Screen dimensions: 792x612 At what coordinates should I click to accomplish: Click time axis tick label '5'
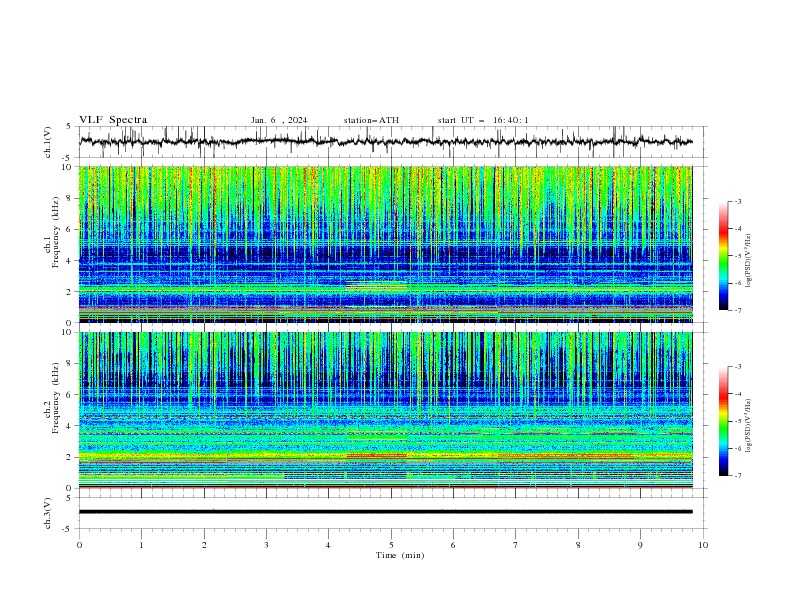pos(391,545)
